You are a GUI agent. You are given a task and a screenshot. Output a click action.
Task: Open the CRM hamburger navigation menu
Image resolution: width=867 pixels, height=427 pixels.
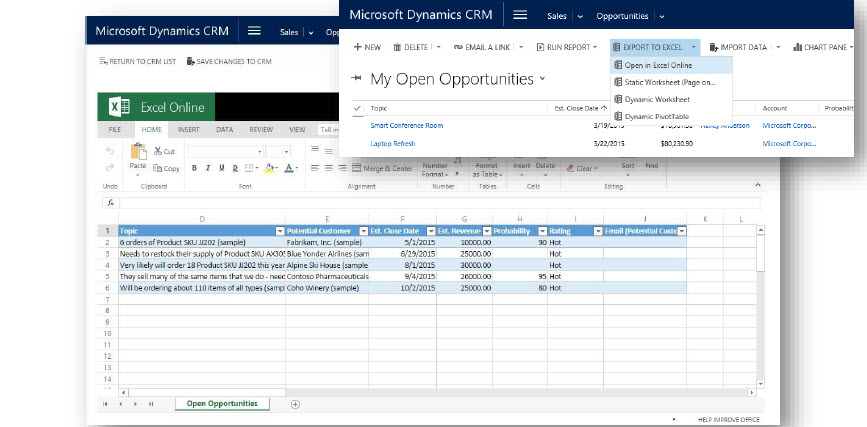click(x=520, y=16)
